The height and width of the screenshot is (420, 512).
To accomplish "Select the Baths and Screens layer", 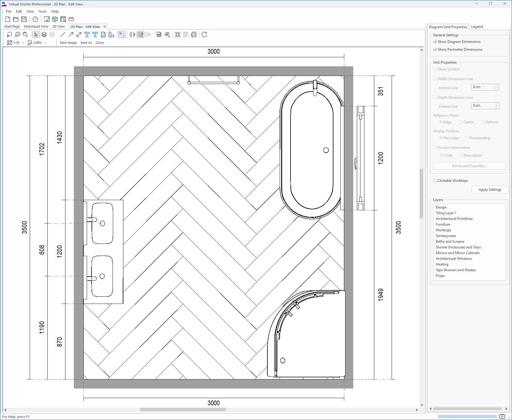I will click(x=450, y=241).
